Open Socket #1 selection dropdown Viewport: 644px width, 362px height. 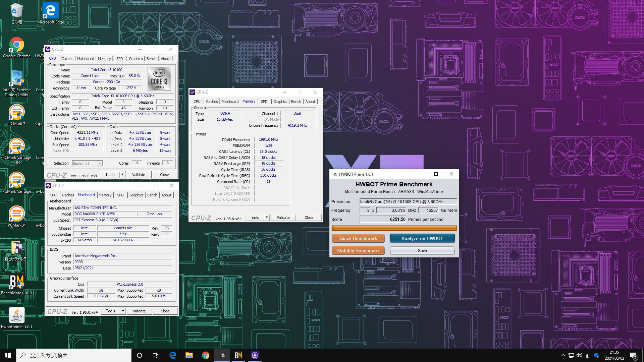87,164
